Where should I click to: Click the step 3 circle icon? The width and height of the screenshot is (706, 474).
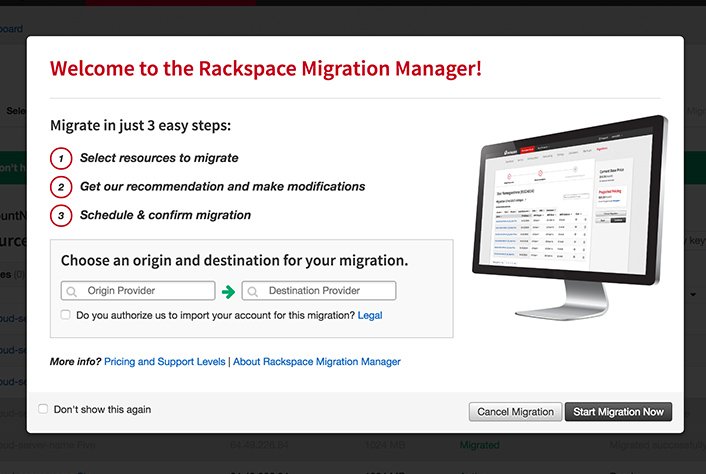tap(61, 215)
